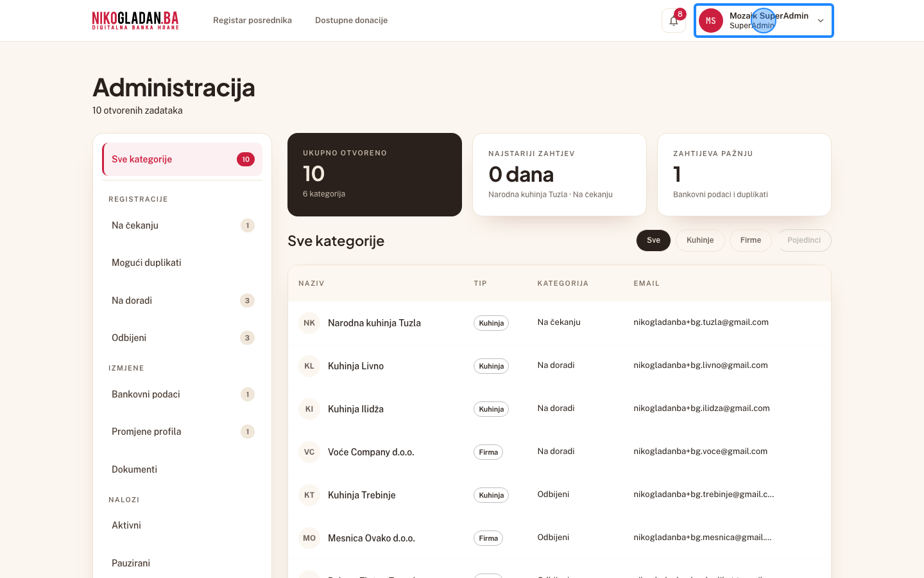Click the 10 badge on Sve kategorije
Image resolution: width=924 pixels, height=578 pixels.
tap(246, 159)
